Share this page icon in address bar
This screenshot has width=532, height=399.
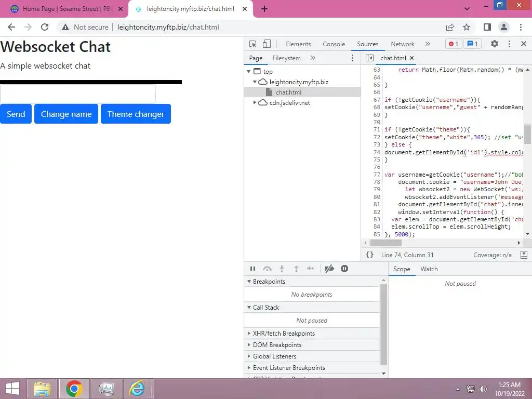tap(450, 27)
